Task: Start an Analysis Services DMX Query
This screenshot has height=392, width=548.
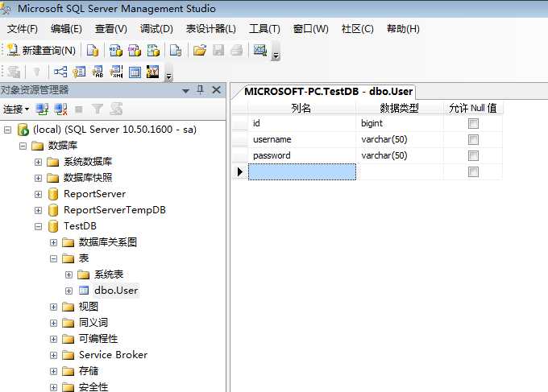Action: pos(135,51)
